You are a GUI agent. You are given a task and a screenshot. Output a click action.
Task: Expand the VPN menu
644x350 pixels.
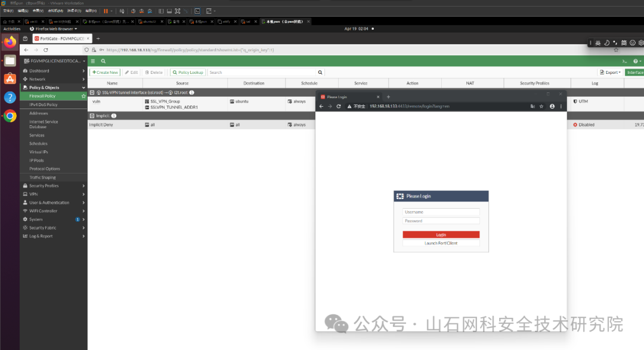(x=54, y=194)
